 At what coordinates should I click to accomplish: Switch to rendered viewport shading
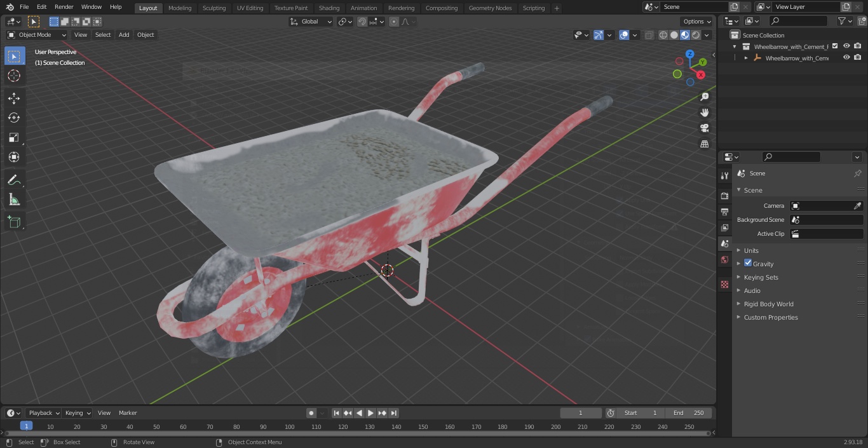pos(696,35)
